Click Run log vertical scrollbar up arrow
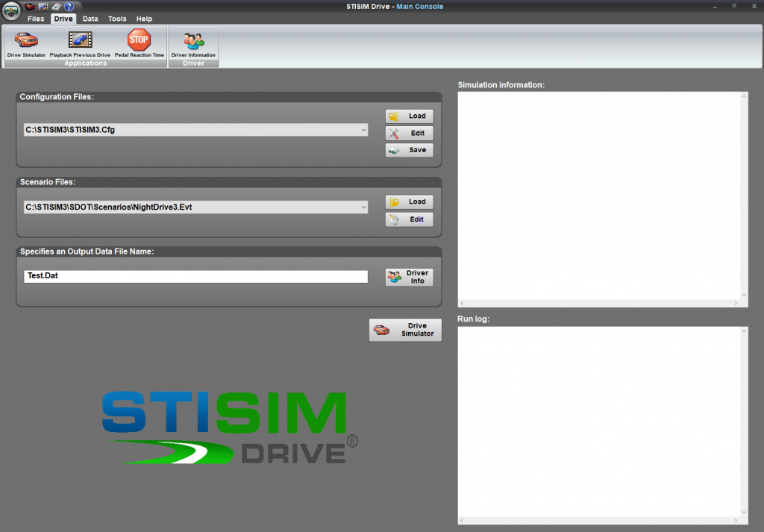The image size is (764, 532). tap(744, 331)
